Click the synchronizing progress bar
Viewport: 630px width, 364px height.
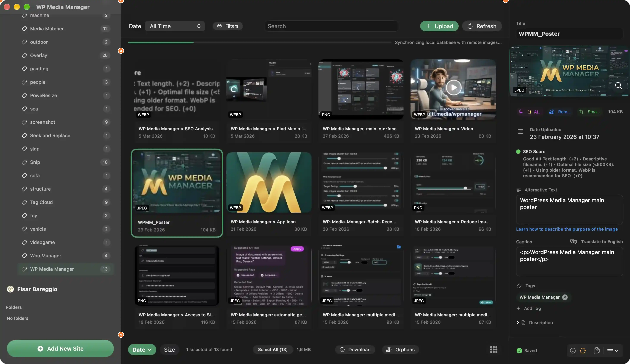(259, 42)
